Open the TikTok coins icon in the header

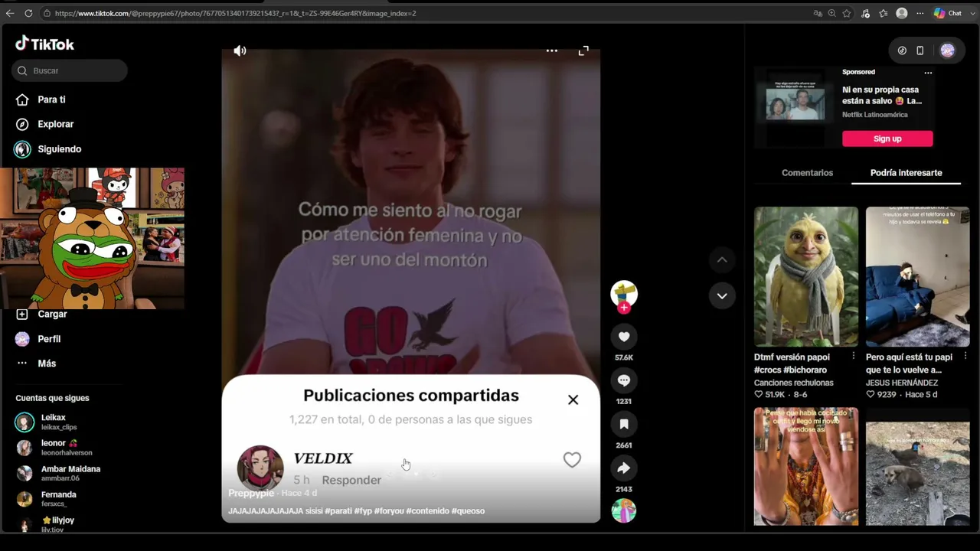(x=902, y=51)
